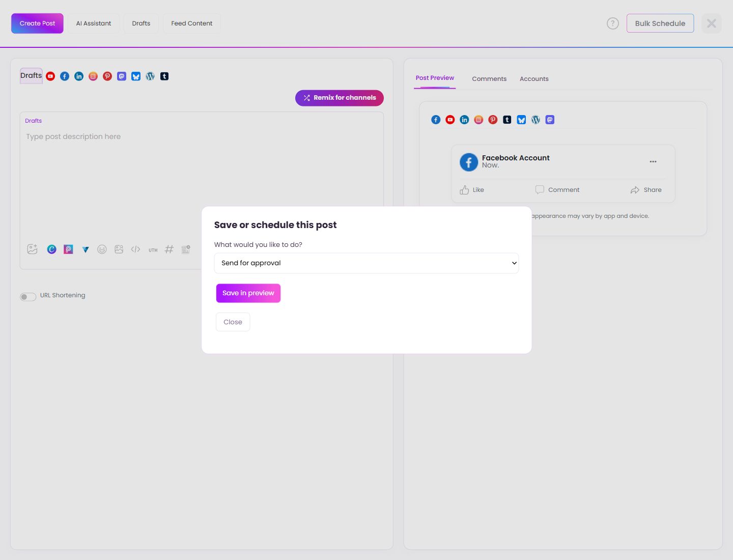The width and height of the screenshot is (733, 560).
Task: Click the image gallery icon beside the emoji icon
Action: pos(119,249)
